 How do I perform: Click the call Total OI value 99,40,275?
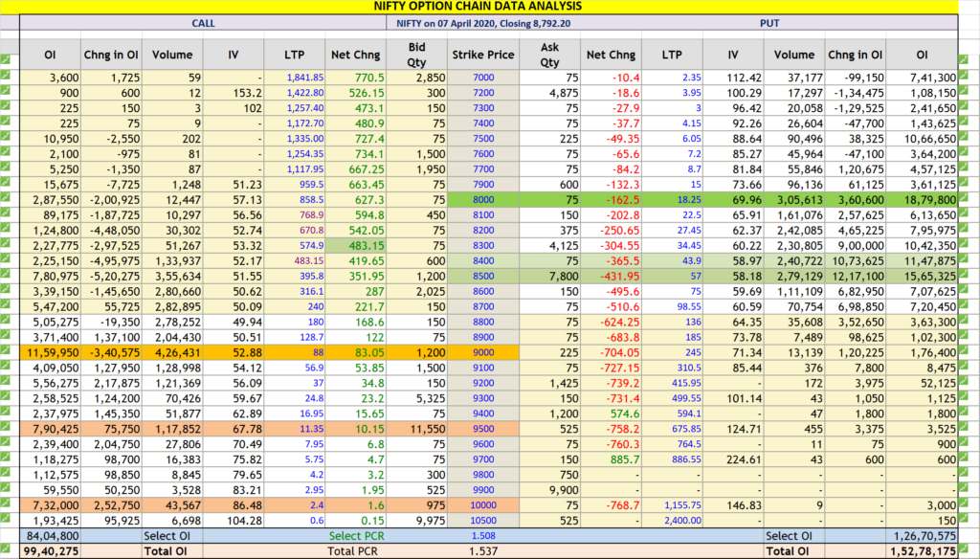(x=51, y=551)
